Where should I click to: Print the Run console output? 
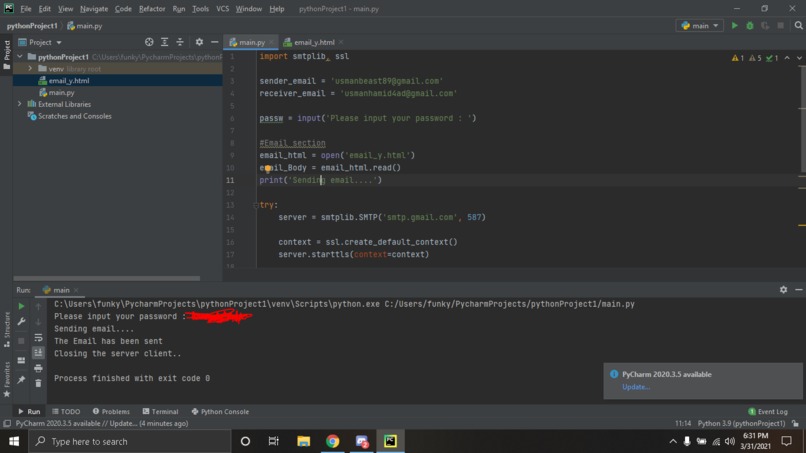38,368
